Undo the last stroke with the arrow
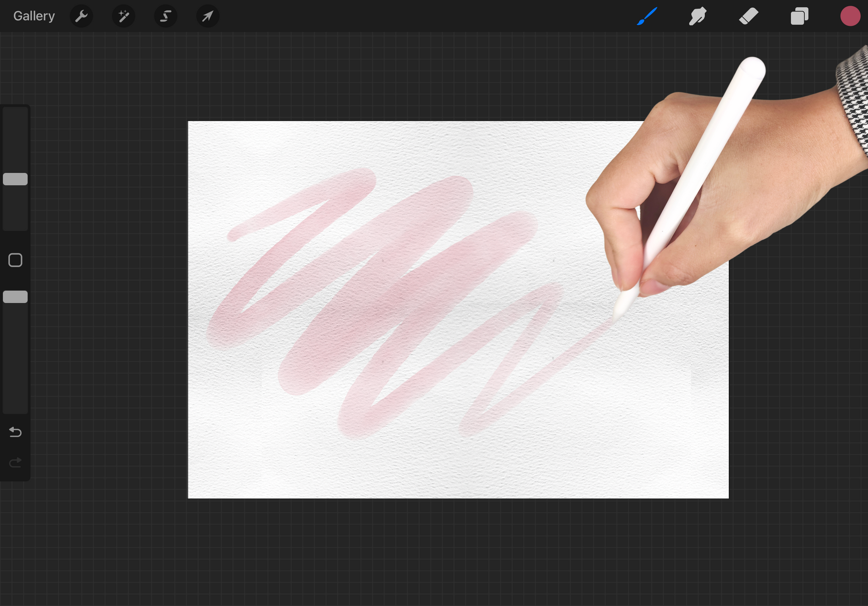868x606 pixels. click(x=16, y=432)
